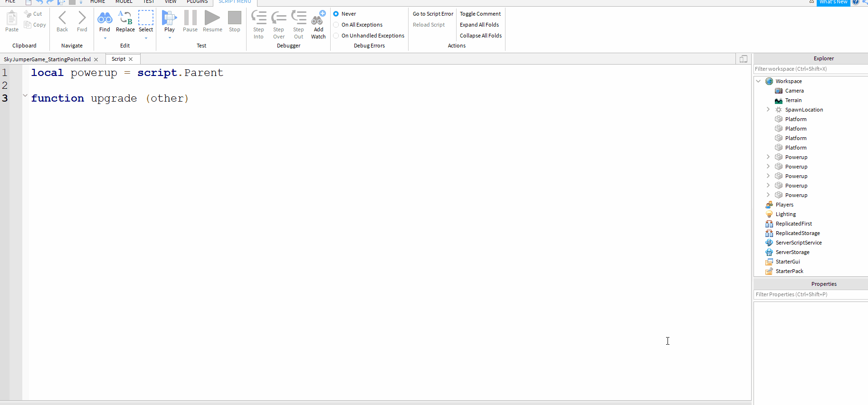Collapse the Workspace tree node
The height and width of the screenshot is (405, 868).
[x=759, y=81]
